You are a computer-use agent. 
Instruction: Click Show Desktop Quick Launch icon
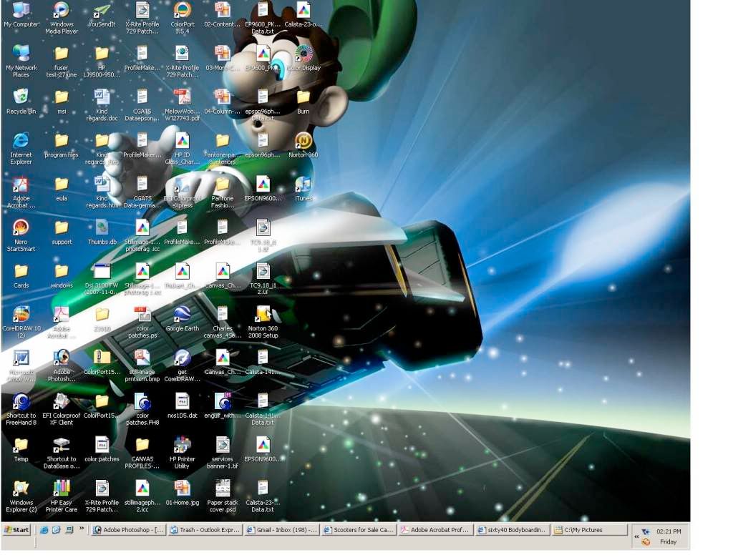pyautogui.click(x=69, y=530)
